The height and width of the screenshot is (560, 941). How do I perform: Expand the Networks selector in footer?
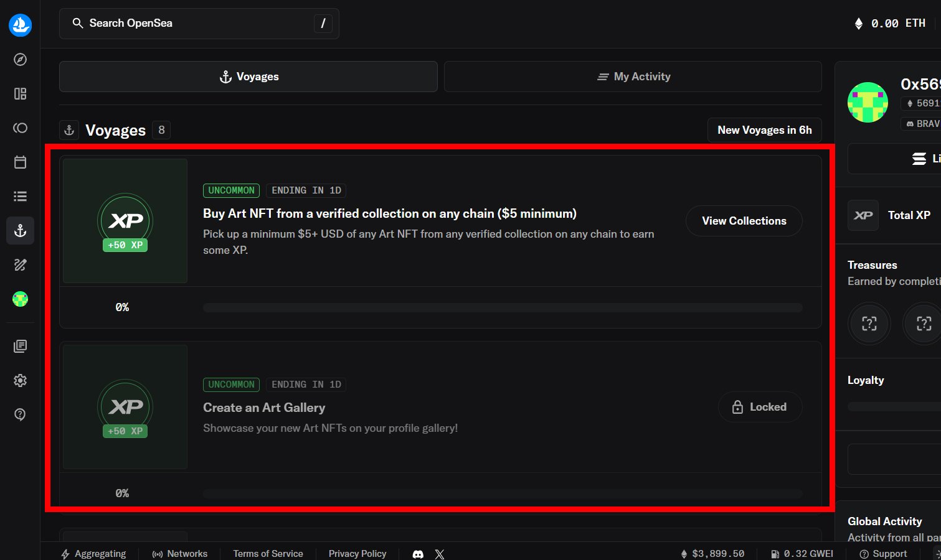click(180, 554)
